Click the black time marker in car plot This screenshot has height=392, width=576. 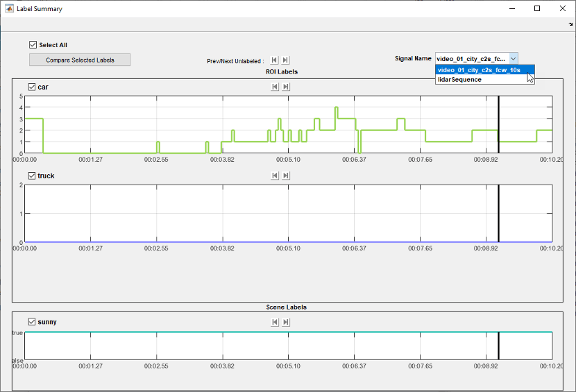(498, 124)
